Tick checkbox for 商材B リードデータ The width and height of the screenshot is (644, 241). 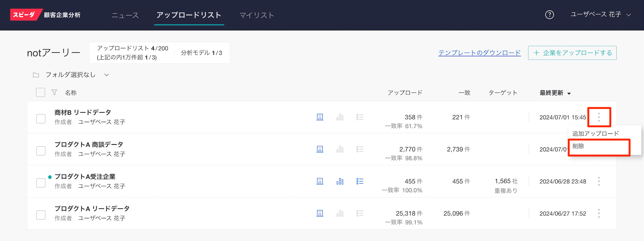(x=41, y=119)
